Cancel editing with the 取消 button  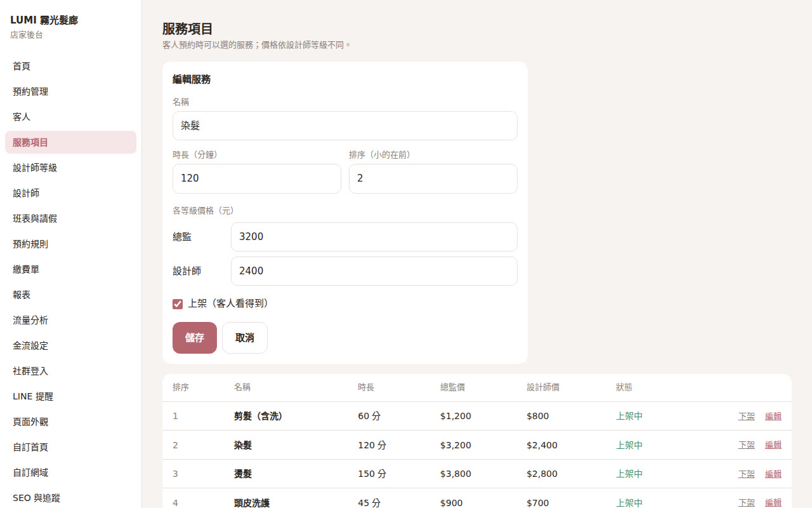pyautogui.click(x=245, y=338)
